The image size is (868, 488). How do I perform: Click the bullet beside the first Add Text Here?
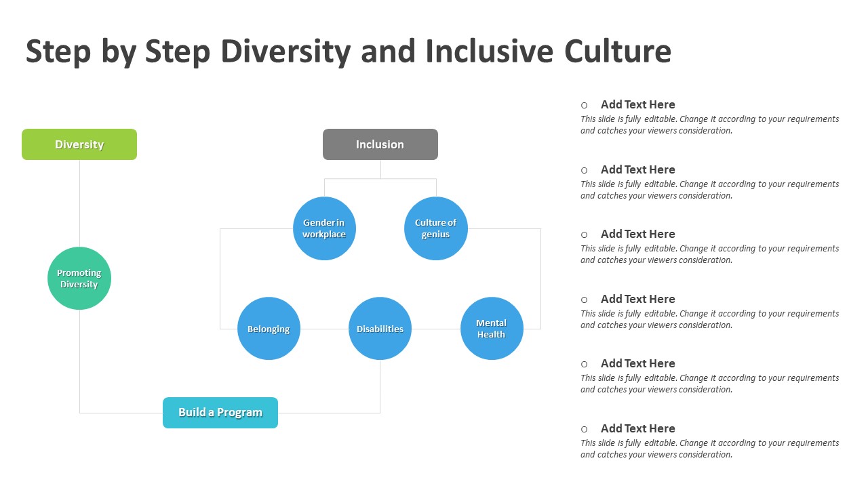[584, 105]
